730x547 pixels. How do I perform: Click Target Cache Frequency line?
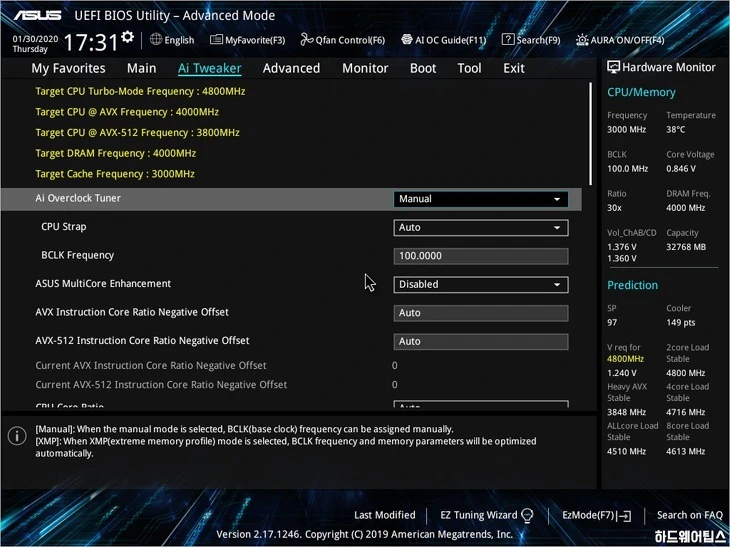click(x=115, y=174)
